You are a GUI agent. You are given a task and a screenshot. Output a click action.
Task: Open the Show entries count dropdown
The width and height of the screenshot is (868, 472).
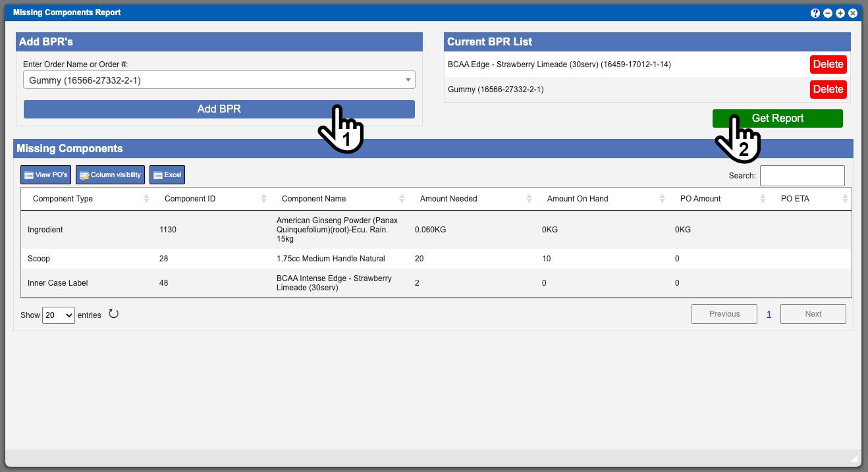pyautogui.click(x=59, y=315)
